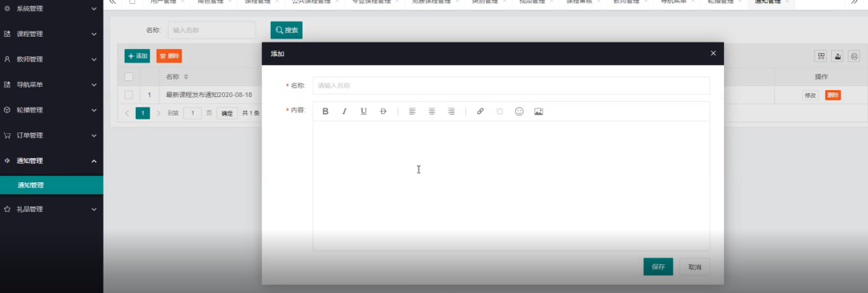Apply strikethrough formatting icon
The height and width of the screenshot is (293, 868).
[x=383, y=111]
